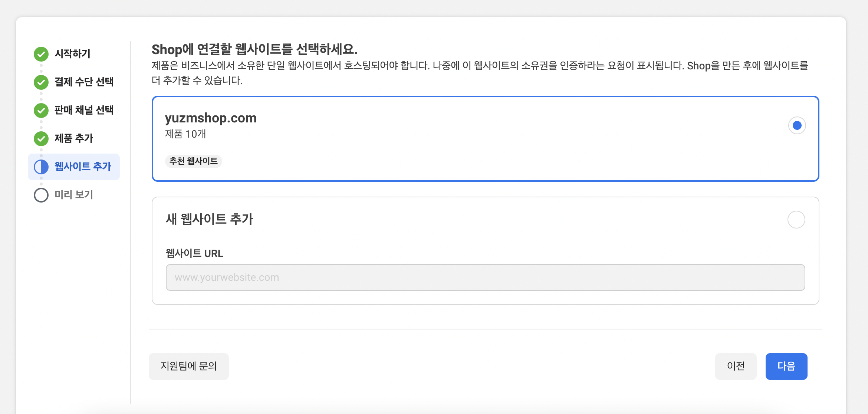Click the 웹사이트 URL label
868x414 pixels.
tap(194, 253)
